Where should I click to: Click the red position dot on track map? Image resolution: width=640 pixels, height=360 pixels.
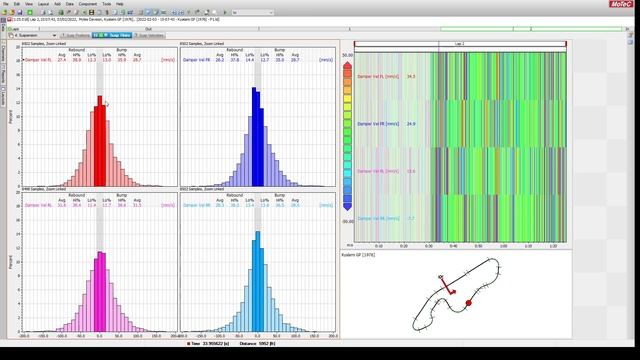click(469, 303)
